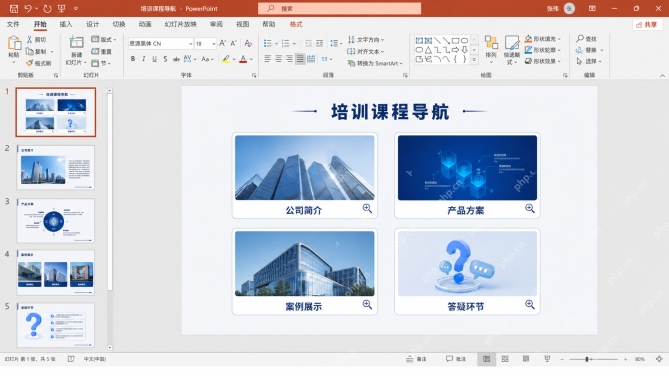This screenshot has height=376, width=669.
Task: Click the search box in title bar
Action: click(339, 9)
